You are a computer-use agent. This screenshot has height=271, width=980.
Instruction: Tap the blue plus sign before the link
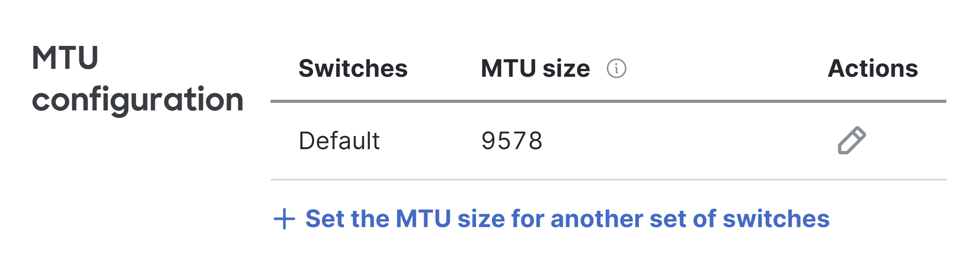pyautogui.click(x=284, y=219)
